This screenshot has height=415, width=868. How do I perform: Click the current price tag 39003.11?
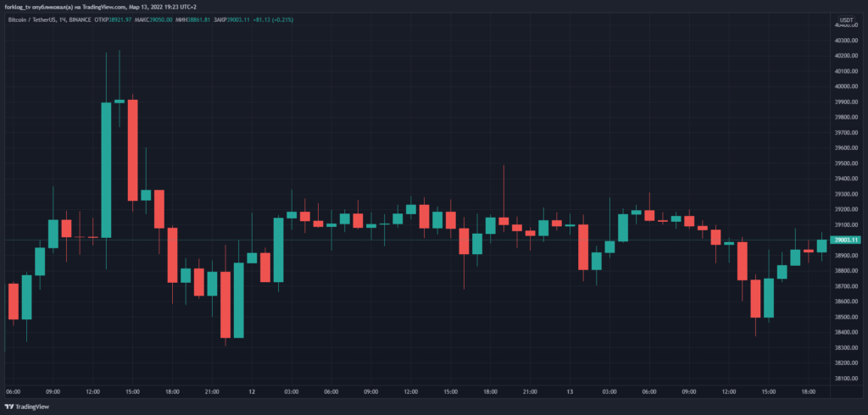pyautogui.click(x=847, y=241)
